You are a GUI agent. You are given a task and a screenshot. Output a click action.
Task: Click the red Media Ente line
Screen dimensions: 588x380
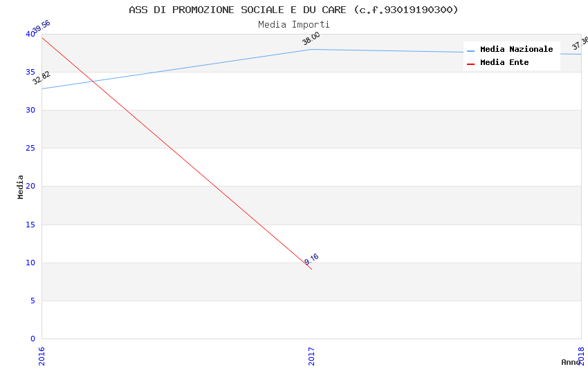176,153
